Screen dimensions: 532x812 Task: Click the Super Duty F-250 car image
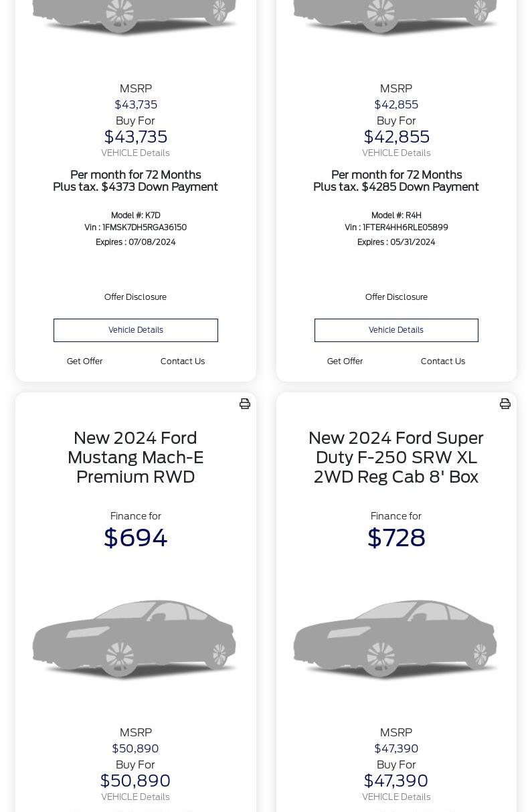point(395,639)
